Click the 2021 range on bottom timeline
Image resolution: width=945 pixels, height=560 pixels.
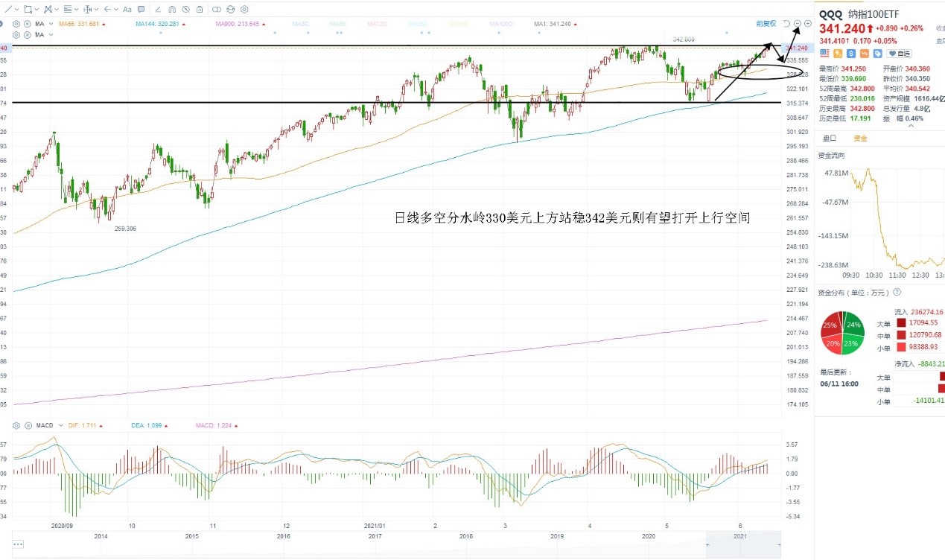pyautogui.click(x=739, y=536)
